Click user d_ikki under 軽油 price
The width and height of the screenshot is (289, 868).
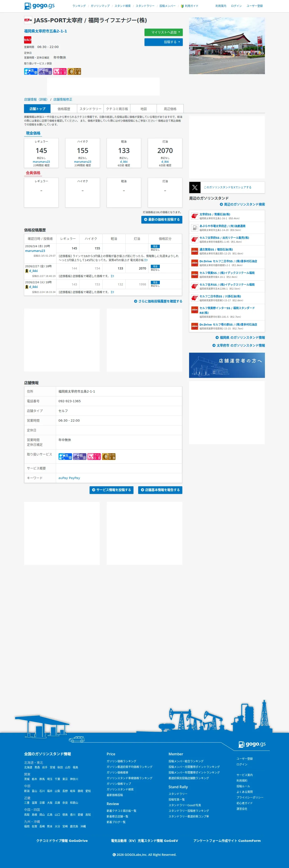(124, 162)
